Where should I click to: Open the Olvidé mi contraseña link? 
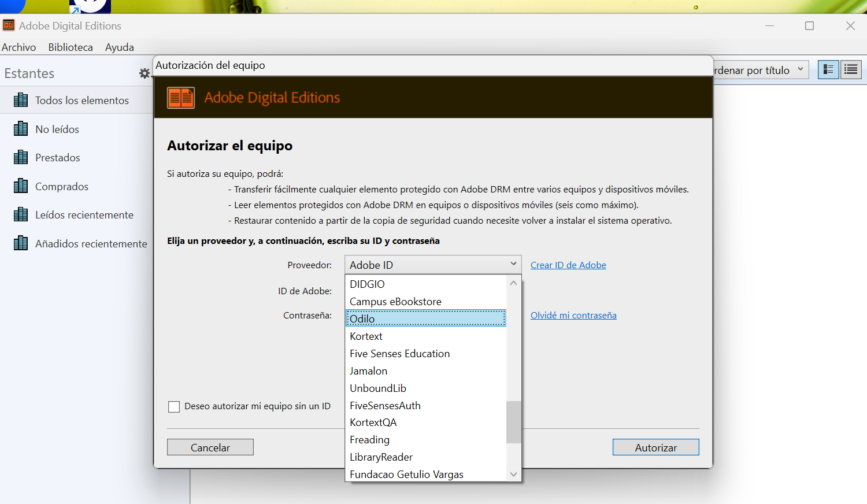pyautogui.click(x=573, y=315)
